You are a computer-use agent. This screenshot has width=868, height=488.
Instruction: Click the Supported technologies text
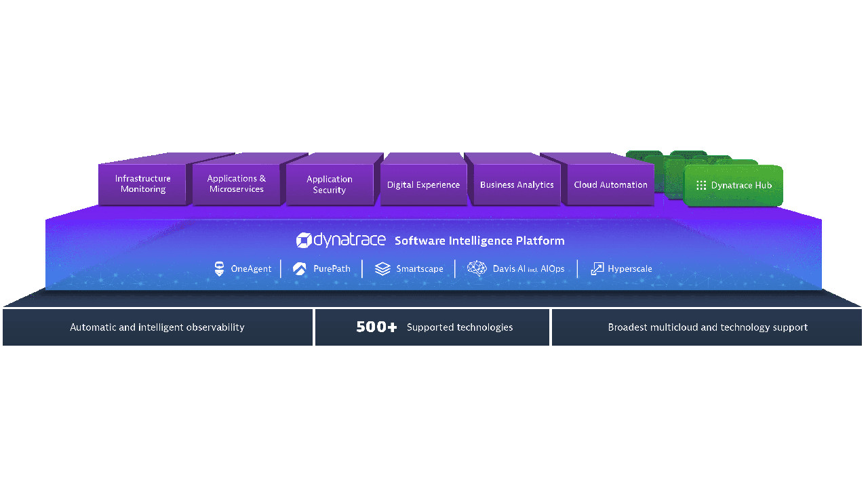point(460,327)
